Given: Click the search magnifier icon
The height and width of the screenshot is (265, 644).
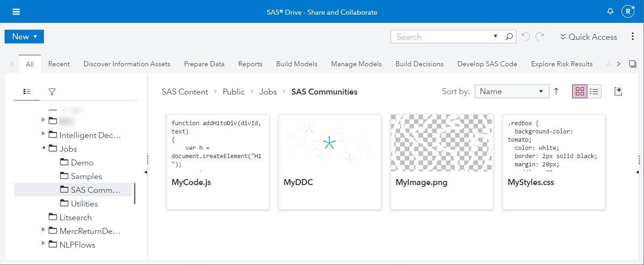Looking at the screenshot, I should [509, 37].
